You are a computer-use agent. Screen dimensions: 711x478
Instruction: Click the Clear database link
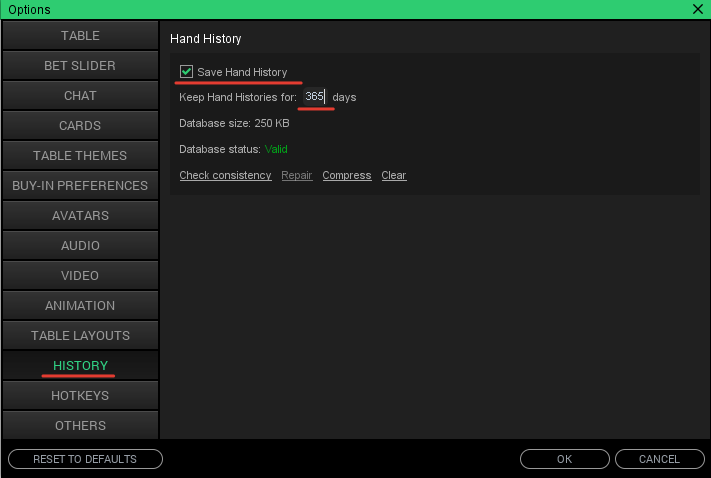(x=393, y=175)
